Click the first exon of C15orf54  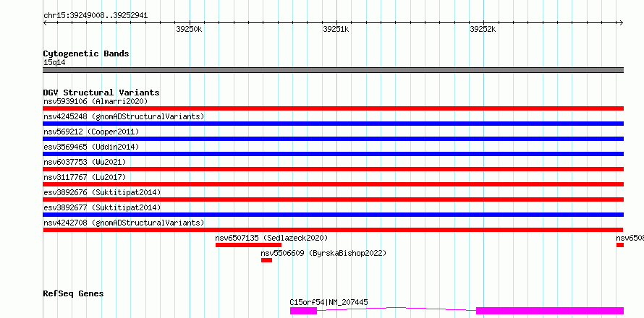[303, 311]
